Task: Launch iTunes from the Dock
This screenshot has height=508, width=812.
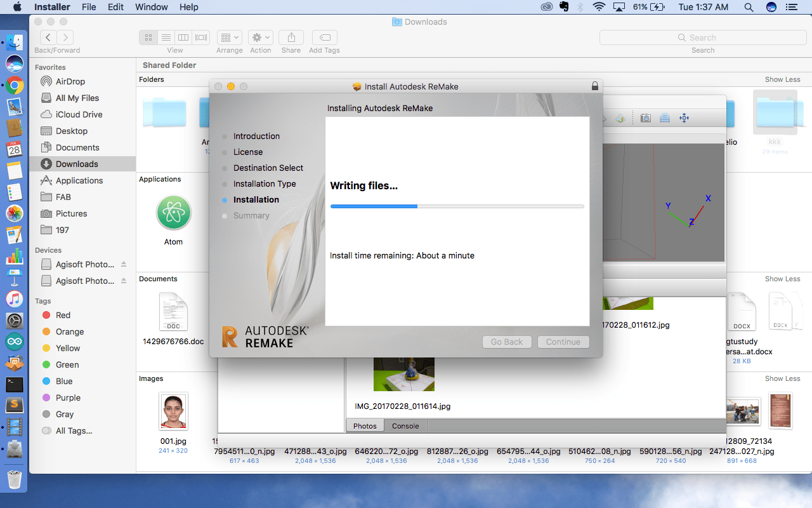Action: point(14,299)
